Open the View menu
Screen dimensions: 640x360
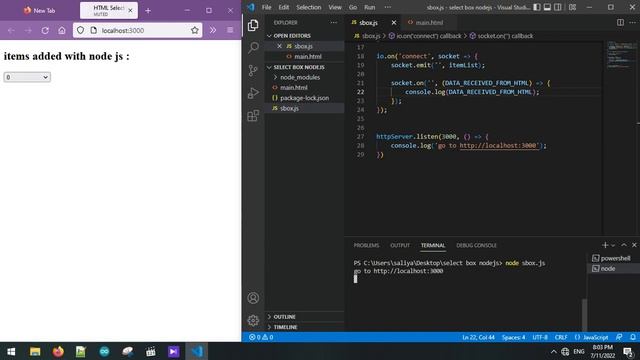tap(335, 7)
